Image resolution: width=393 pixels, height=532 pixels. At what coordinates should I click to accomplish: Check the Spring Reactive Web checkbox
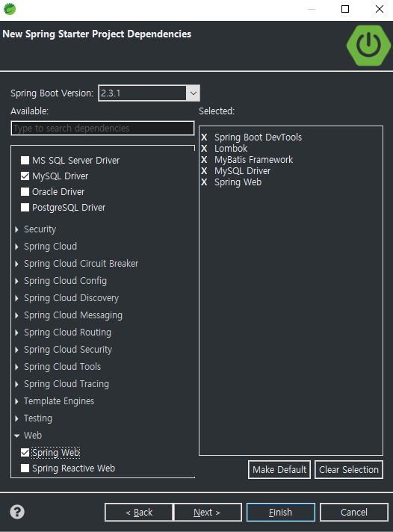(x=25, y=468)
